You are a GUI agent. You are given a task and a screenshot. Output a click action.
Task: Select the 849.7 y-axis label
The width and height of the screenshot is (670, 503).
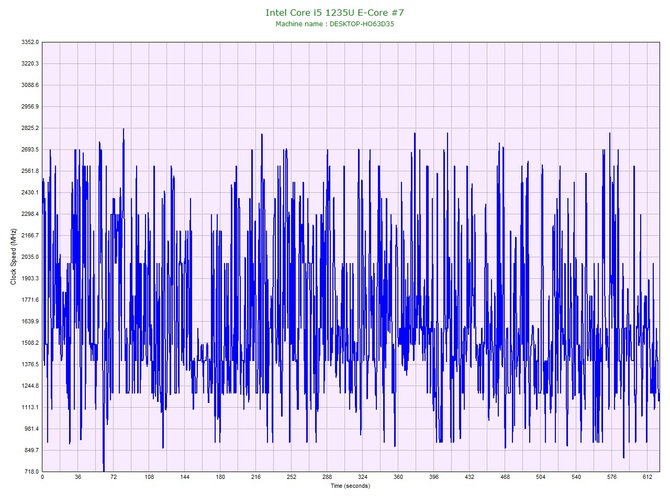(31, 450)
